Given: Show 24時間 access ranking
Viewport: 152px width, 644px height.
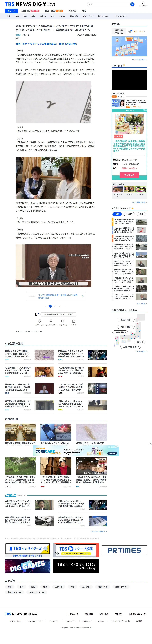Looking at the screenshot, I should tap(129, 214).
